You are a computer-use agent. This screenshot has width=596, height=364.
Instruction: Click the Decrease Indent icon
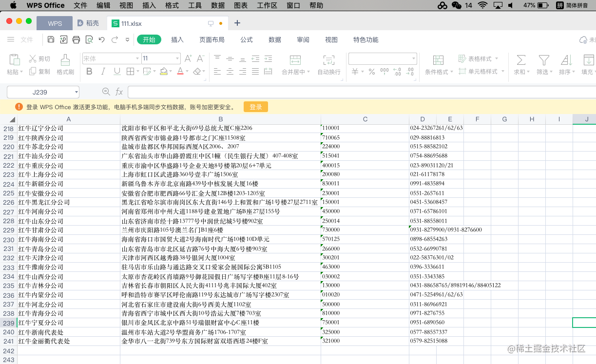[x=255, y=58]
